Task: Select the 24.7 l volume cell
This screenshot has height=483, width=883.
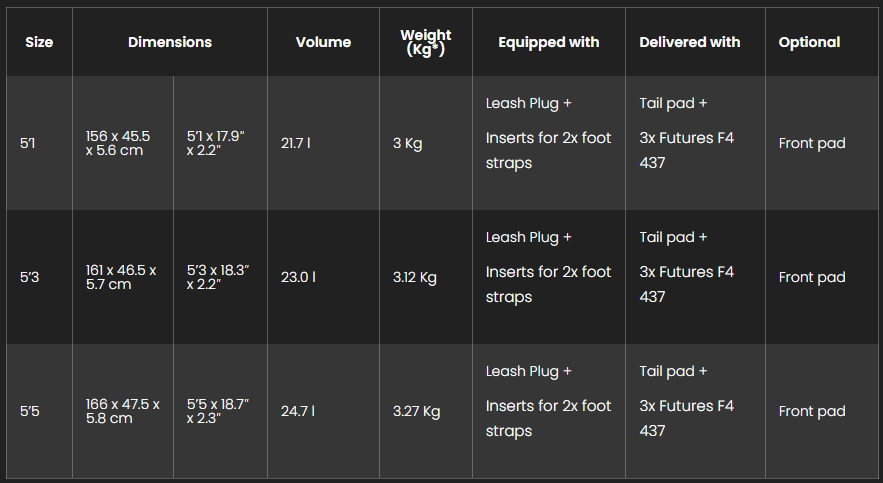Action: (323, 411)
